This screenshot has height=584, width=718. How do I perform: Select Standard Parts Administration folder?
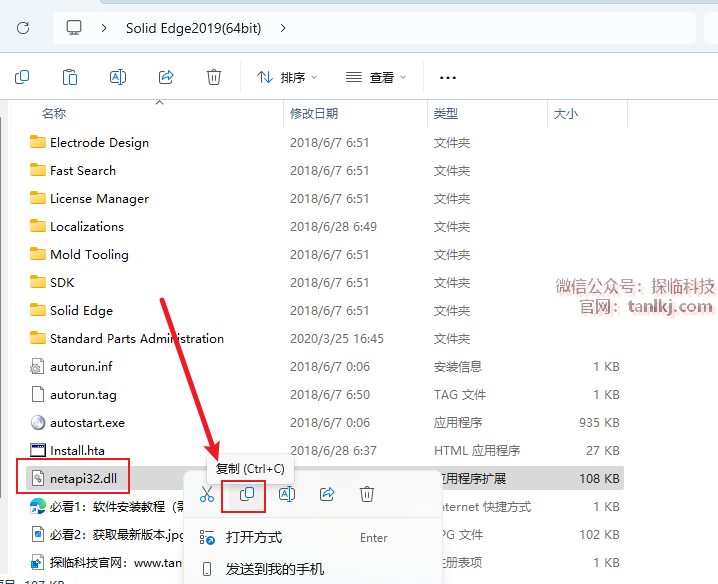tap(137, 338)
